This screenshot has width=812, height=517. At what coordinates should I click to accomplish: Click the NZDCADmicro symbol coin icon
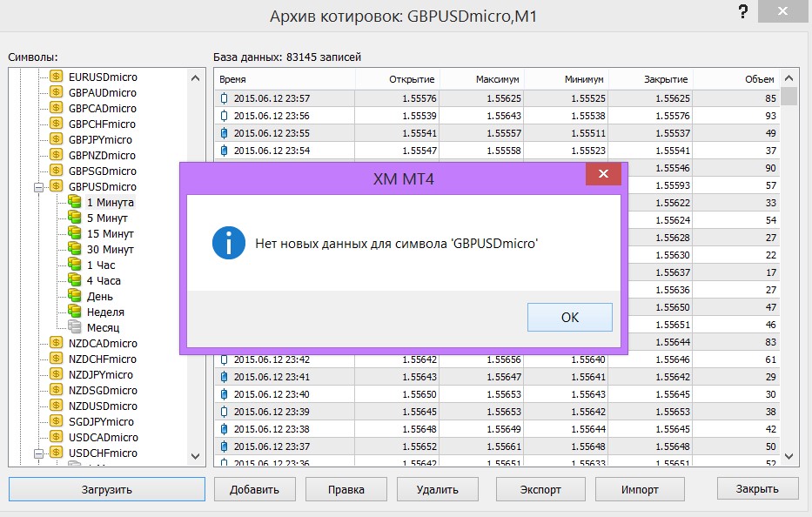click(x=56, y=343)
